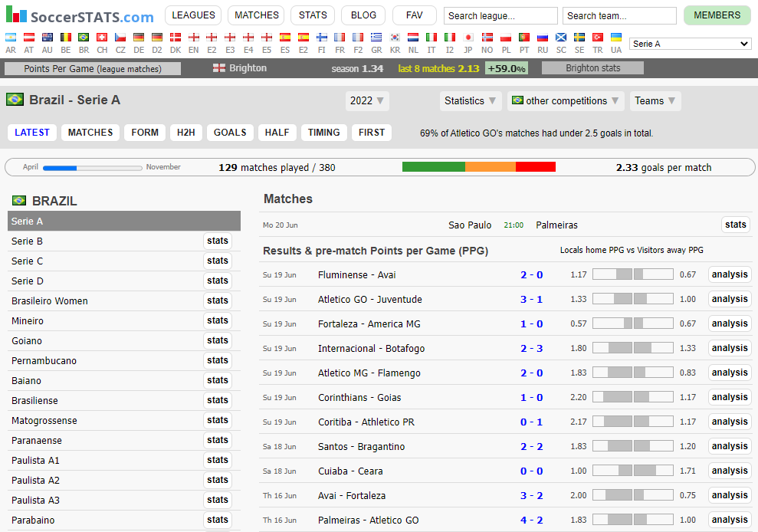
Task: Click the green segment of the results bar
Action: (x=434, y=167)
